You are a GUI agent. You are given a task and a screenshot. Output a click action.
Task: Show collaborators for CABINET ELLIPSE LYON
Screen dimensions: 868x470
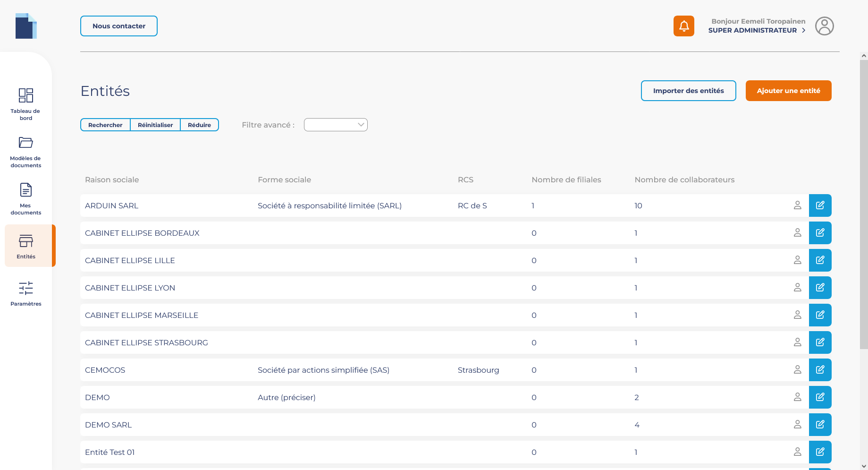[797, 288]
